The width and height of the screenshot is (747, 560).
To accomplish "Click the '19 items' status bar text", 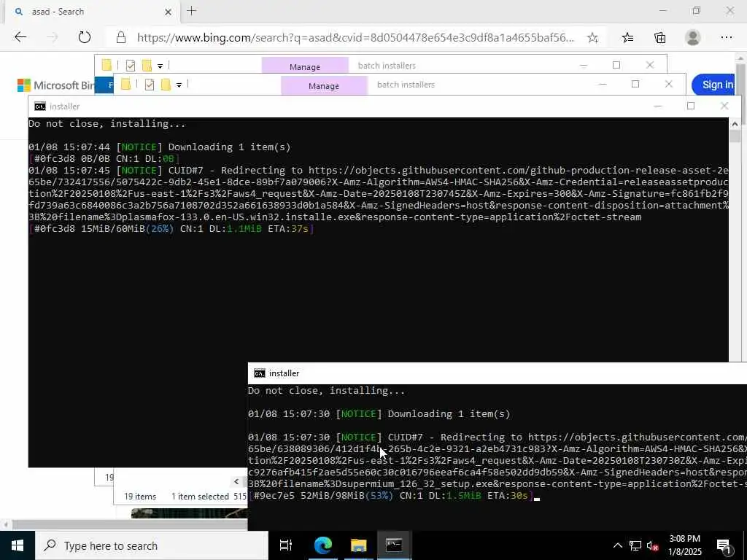I will click(140, 496).
